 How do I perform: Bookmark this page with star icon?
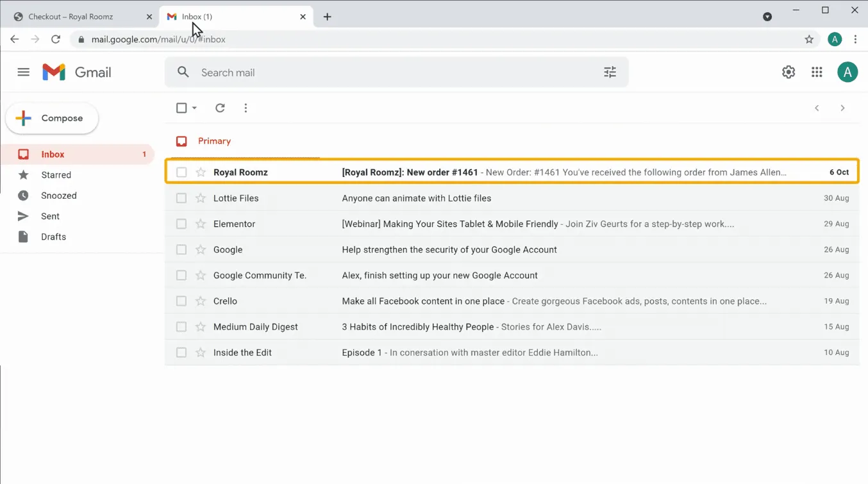coord(809,40)
